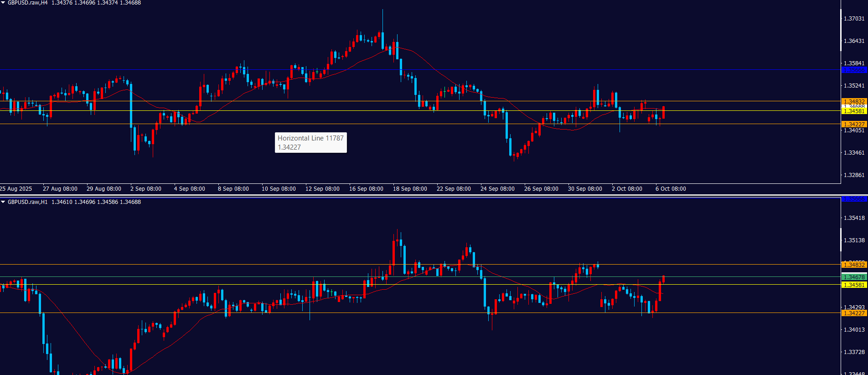Select the GBPUSD.raw,H1 chart title text

click(27, 202)
